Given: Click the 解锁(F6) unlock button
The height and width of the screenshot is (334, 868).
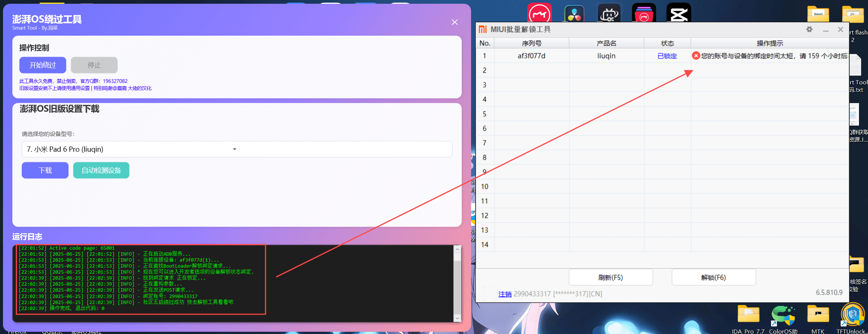Looking at the screenshot, I should click(x=713, y=277).
